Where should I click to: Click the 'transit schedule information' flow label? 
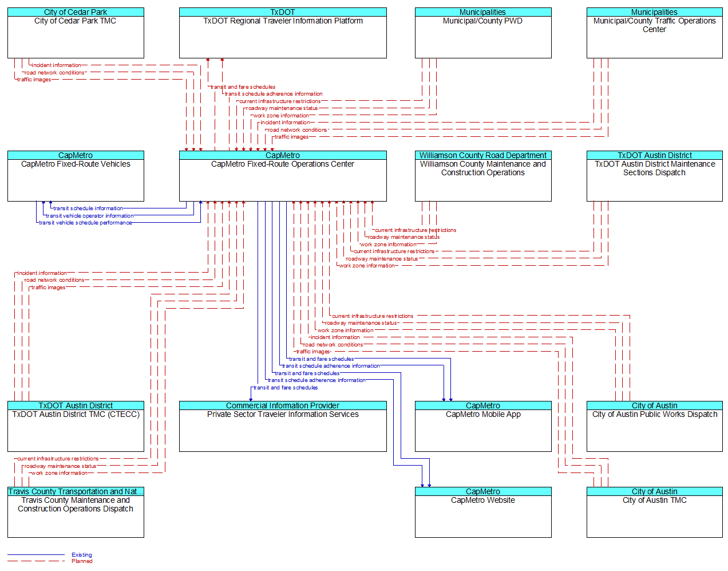pyautogui.click(x=88, y=208)
